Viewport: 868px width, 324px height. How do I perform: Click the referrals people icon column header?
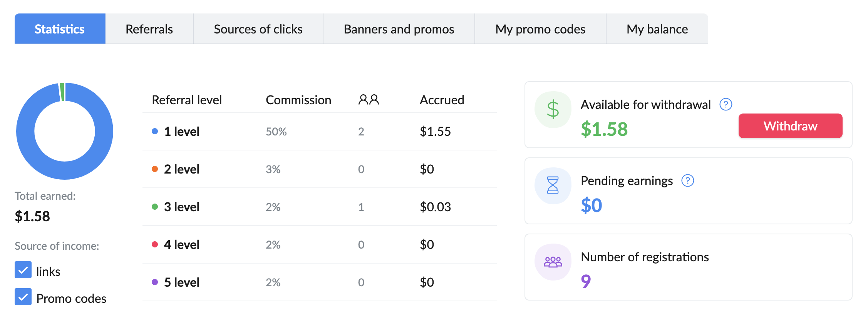click(x=369, y=100)
